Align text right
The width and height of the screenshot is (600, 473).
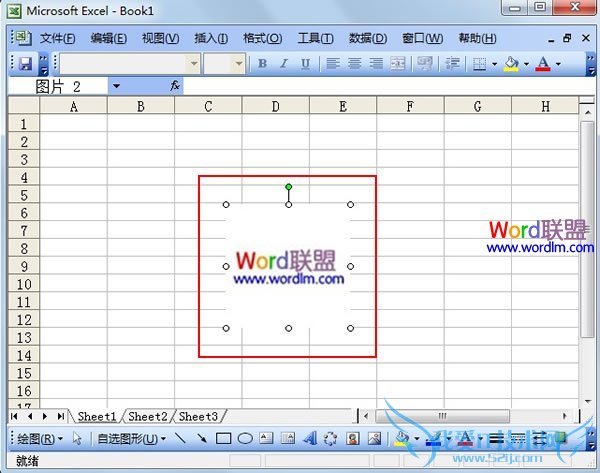376,64
